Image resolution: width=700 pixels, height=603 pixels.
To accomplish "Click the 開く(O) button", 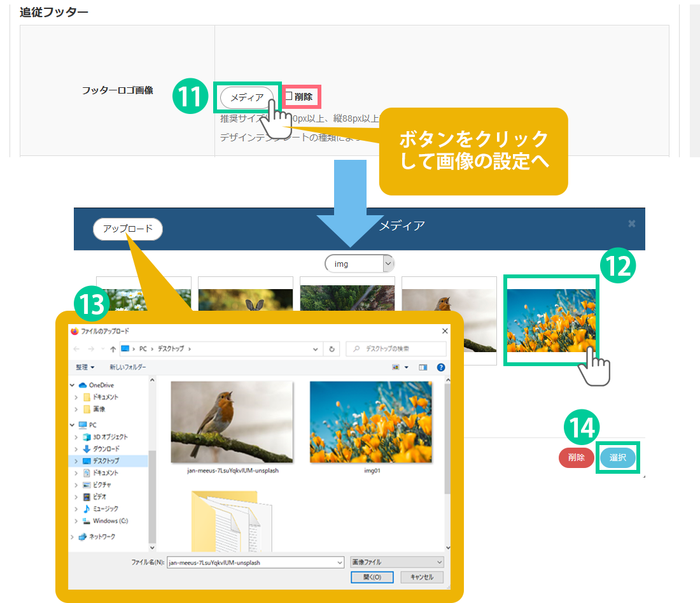I will tap(372, 577).
